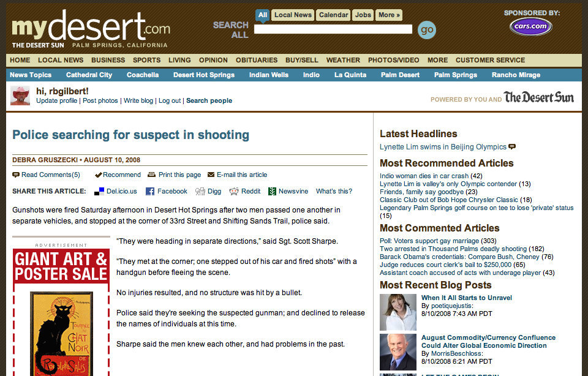Click the What's this? share help link
The image size is (588, 376).
click(x=334, y=191)
